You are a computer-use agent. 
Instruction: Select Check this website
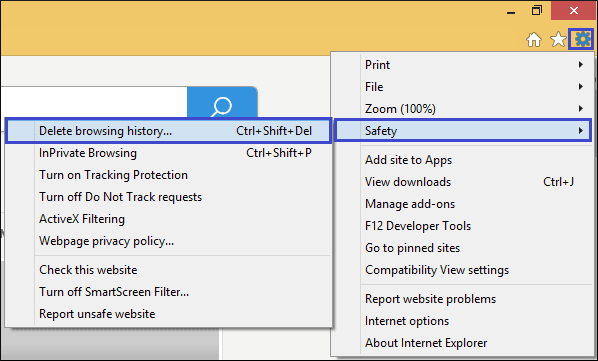[168, 270]
